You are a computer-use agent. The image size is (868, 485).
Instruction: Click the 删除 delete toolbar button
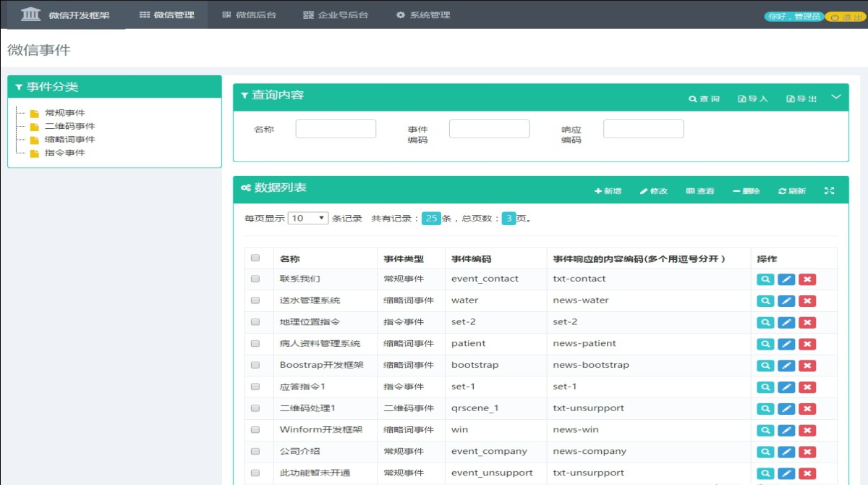coord(746,190)
